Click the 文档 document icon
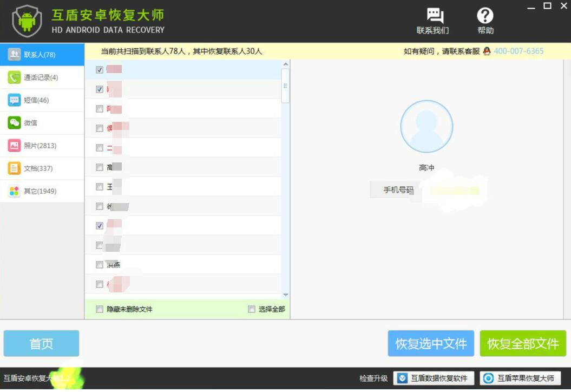Image resolution: width=571 pixels, height=392 pixels. pyautogui.click(x=14, y=168)
